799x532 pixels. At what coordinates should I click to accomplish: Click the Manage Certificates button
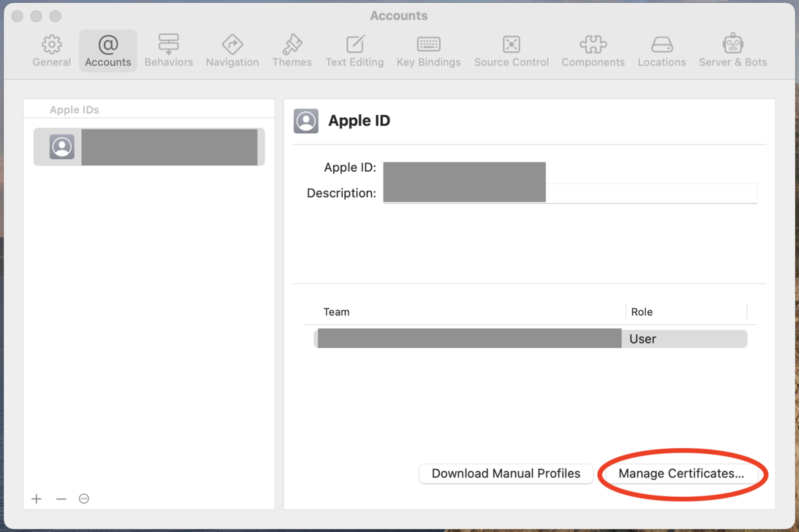(x=681, y=473)
